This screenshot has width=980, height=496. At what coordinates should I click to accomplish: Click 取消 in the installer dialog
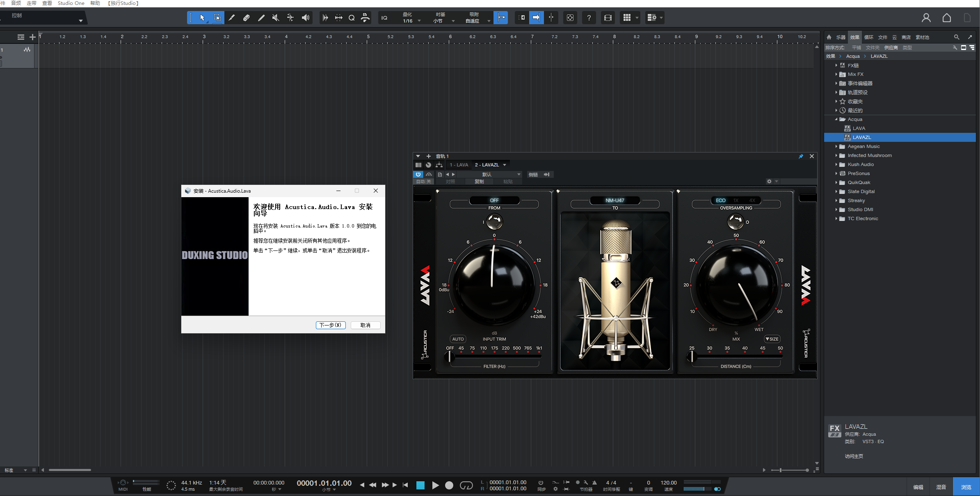pos(366,325)
